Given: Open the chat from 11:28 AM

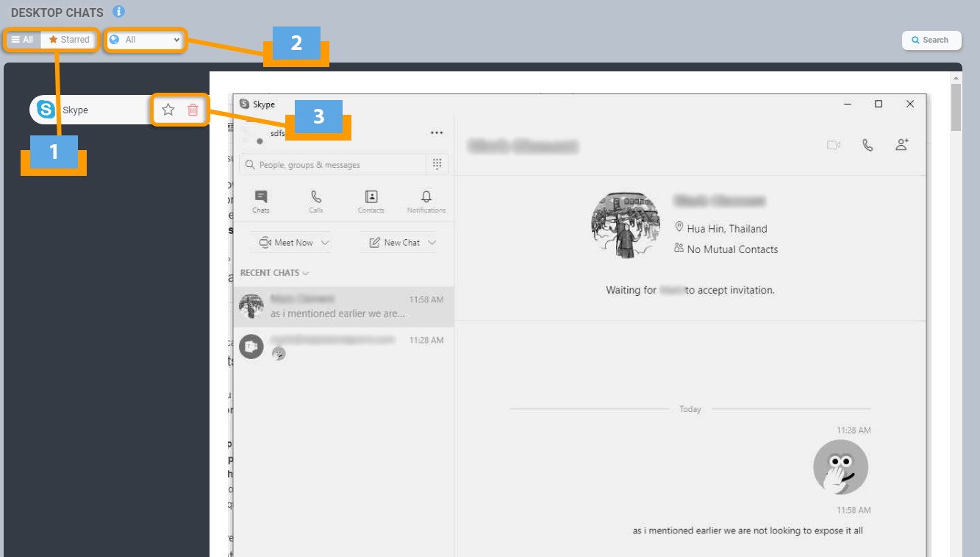Looking at the screenshot, I should 343,347.
